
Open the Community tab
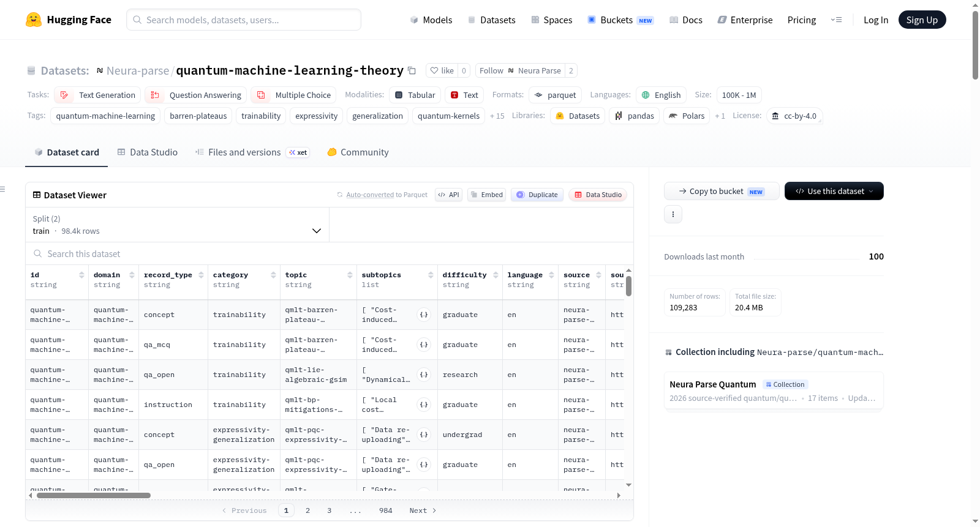(358, 152)
